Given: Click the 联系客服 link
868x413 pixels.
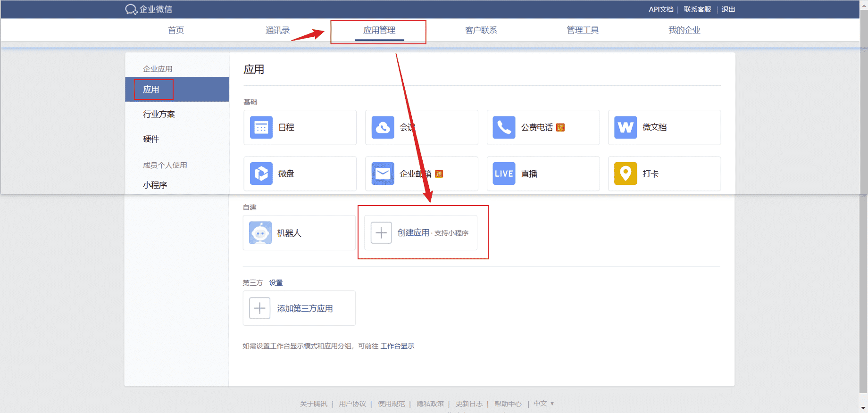Looking at the screenshot, I should 697,9.
